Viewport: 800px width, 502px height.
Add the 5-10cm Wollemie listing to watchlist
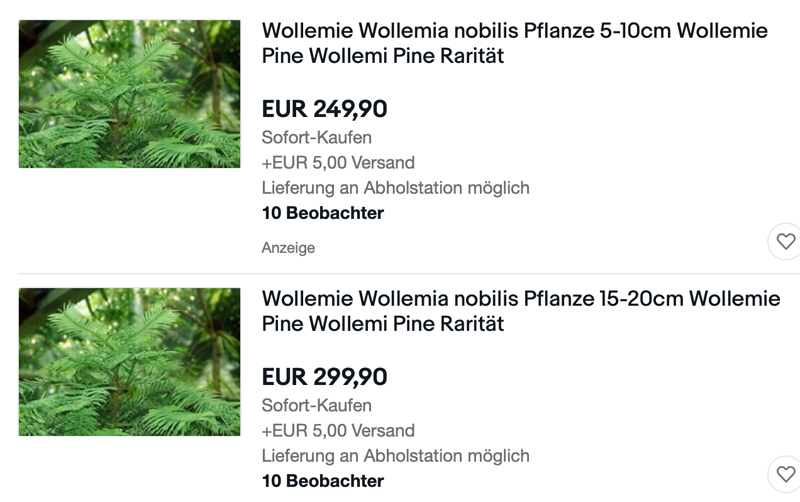pyautogui.click(x=786, y=241)
